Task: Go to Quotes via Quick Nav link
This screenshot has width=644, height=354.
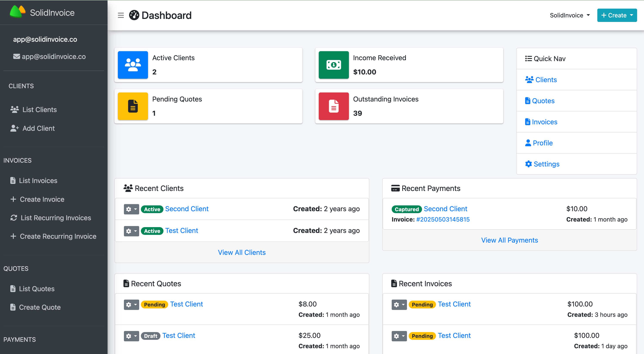Action: [543, 101]
